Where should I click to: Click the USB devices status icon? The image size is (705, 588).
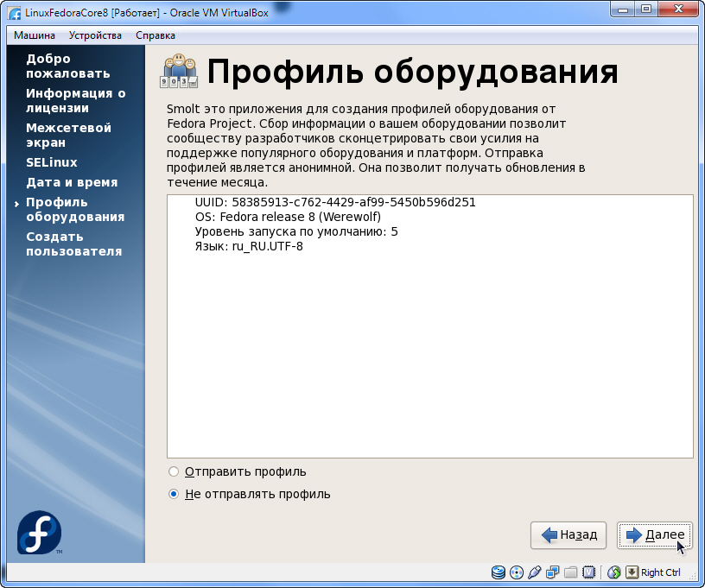(x=535, y=572)
